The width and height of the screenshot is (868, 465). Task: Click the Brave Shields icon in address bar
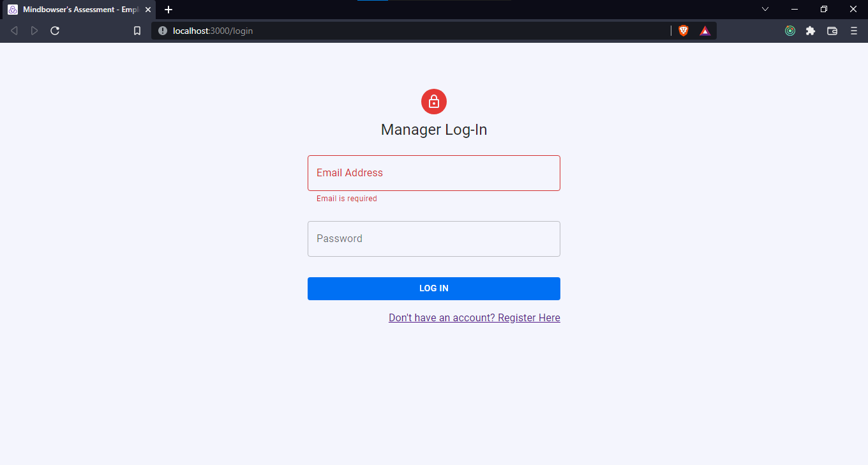(x=683, y=30)
